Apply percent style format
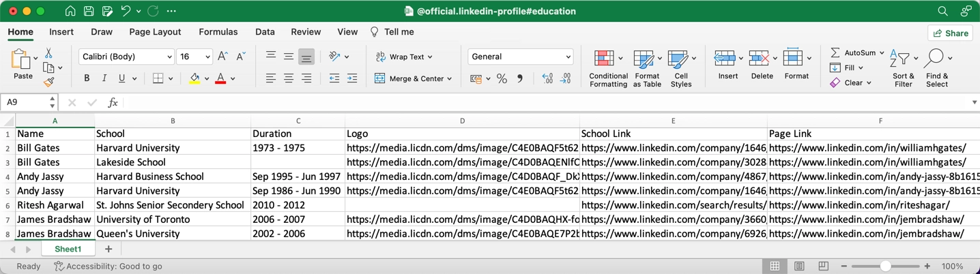The width and height of the screenshot is (980, 274). click(x=502, y=78)
